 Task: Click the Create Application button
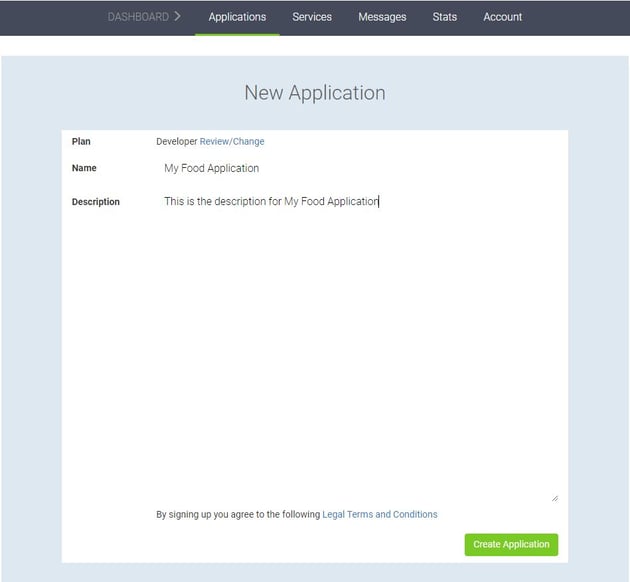tap(511, 544)
